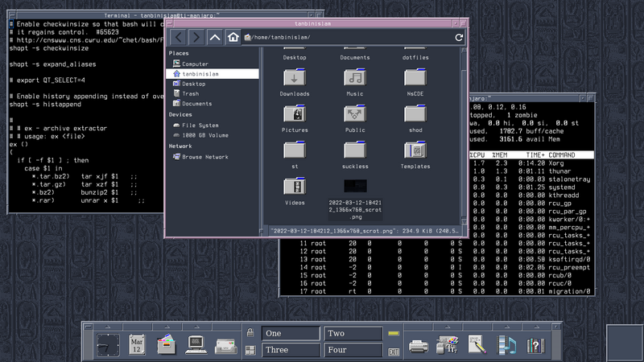The height and width of the screenshot is (362, 644).
Task: Open the help books icon on the panel
Action: click(x=535, y=346)
